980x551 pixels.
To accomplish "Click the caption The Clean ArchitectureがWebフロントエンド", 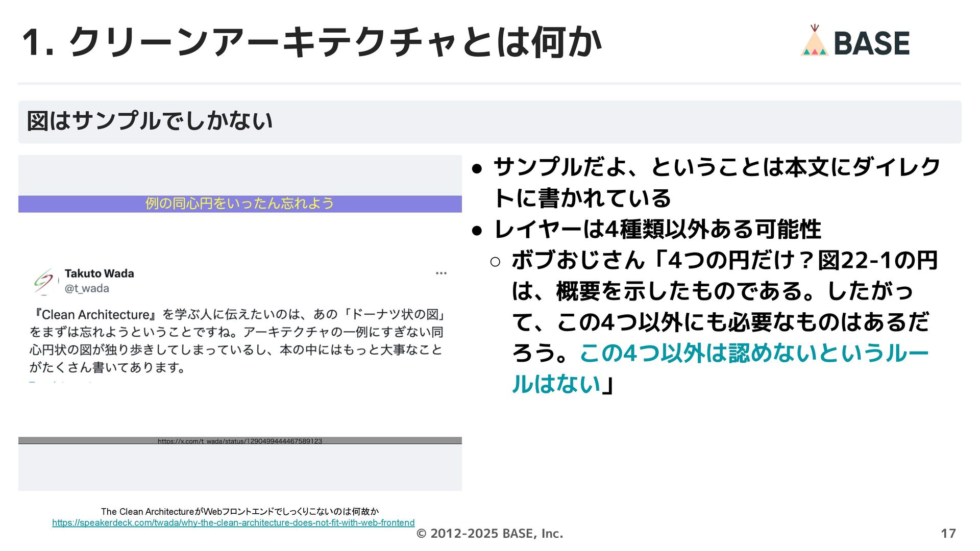I will point(240,511).
